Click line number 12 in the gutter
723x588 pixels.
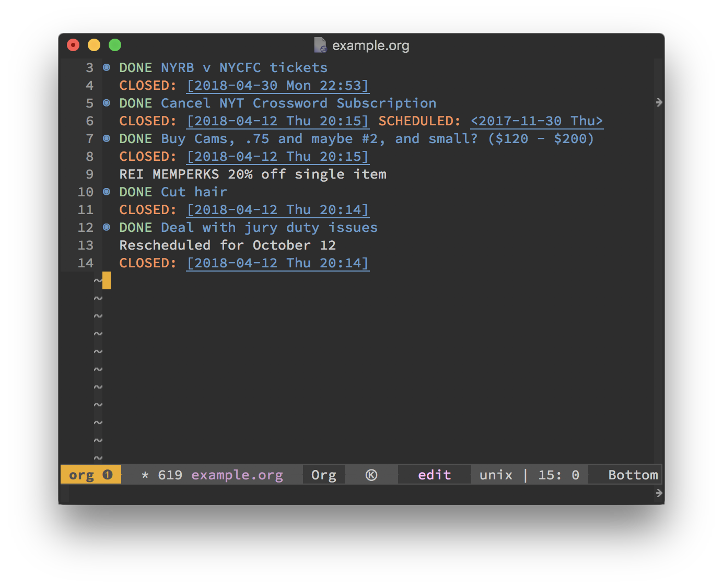click(86, 228)
